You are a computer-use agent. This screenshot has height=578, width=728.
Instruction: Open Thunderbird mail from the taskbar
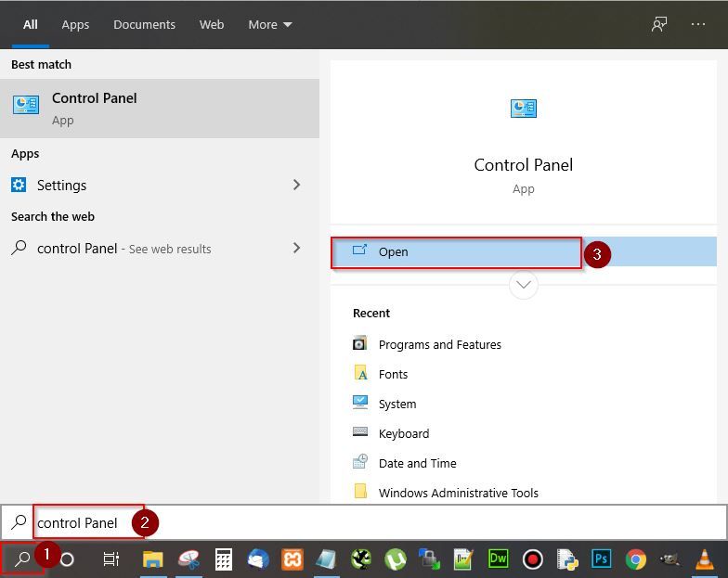click(258, 559)
